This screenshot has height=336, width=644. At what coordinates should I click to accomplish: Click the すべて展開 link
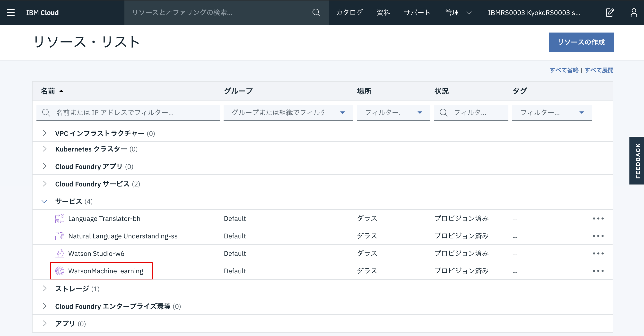pos(599,70)
